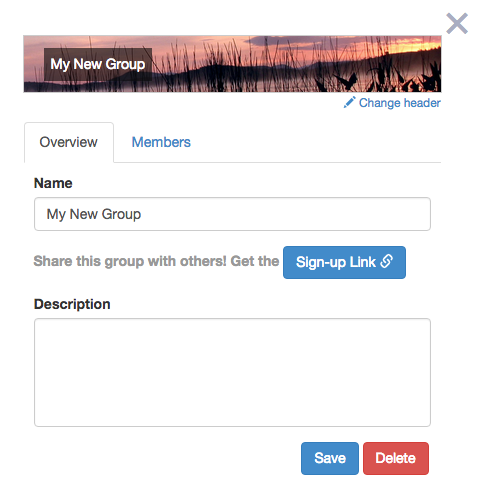
Task: Click the Description field label
Action: (x=72, y=304)
